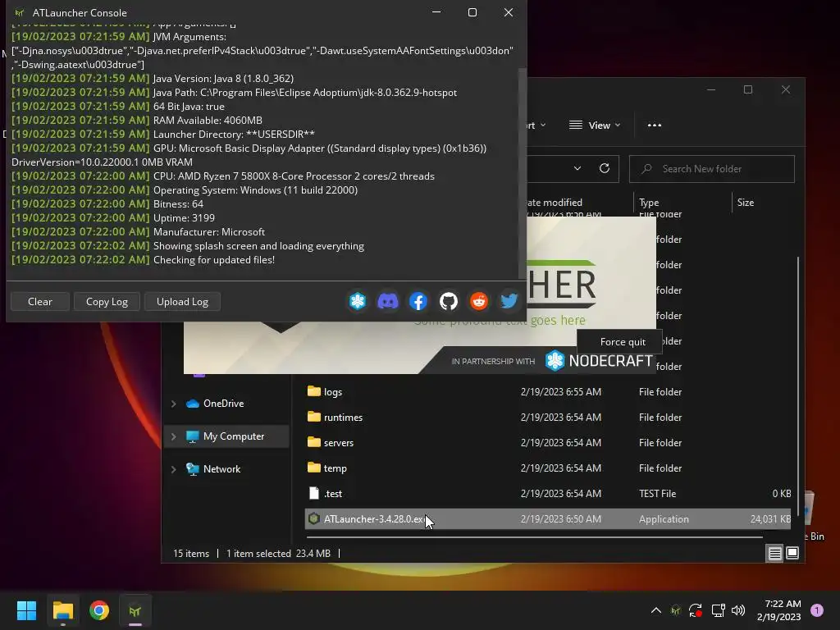Image resolution: width=840 pixels, height=630 pixels.
Task: Click the ATLauncher system tray icon
Action: [676, 610]
